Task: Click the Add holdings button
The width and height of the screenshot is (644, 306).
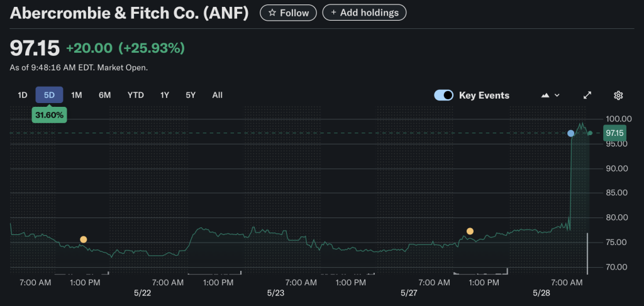Action: click(364, 13)
